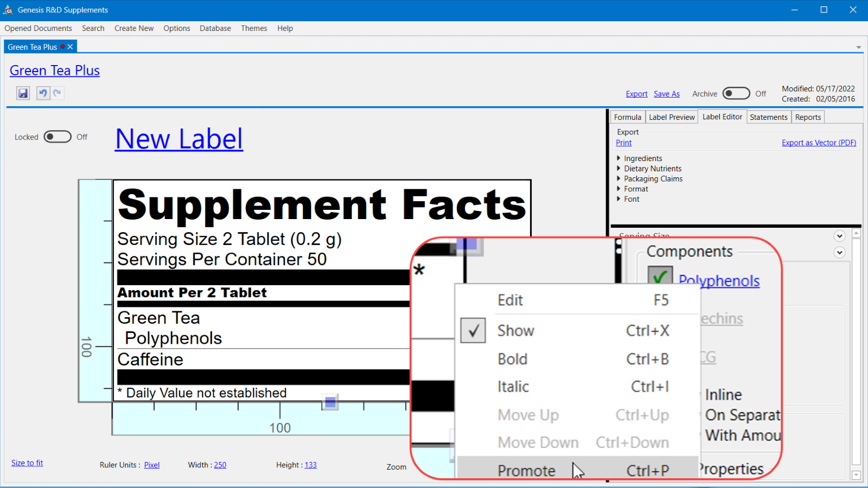This screenshot has width=868, height=488.
Task: Select the Green Tea row on label
Action: coord(158,318)
